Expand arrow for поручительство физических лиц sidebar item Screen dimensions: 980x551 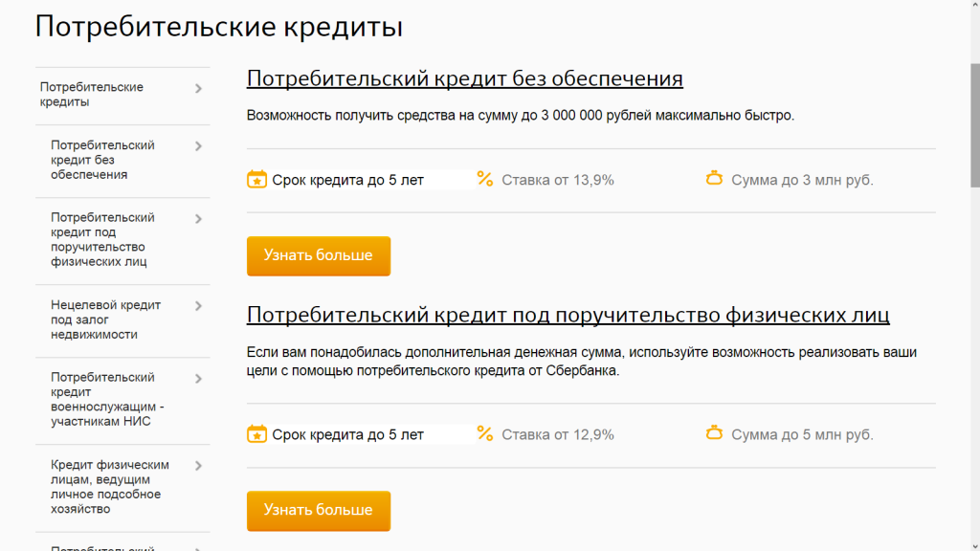coord(198,219)
